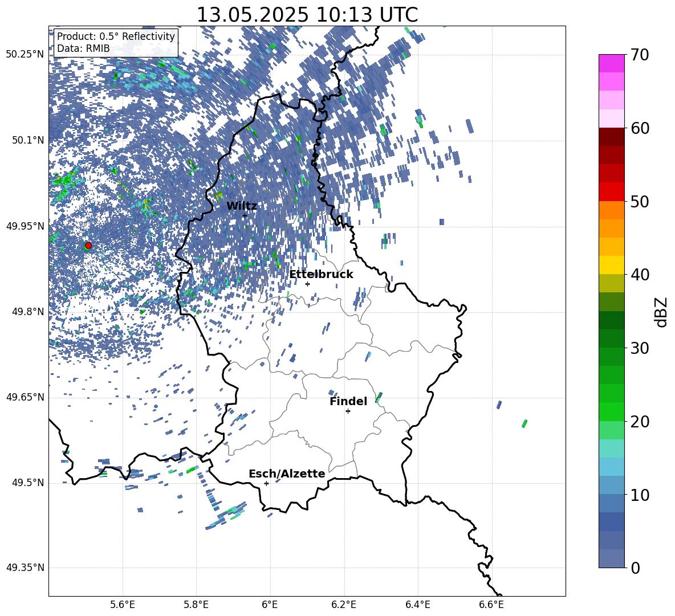Click the 6.6°E longitude label
Viewport: 675px width, 616px height.
point(491,605)
